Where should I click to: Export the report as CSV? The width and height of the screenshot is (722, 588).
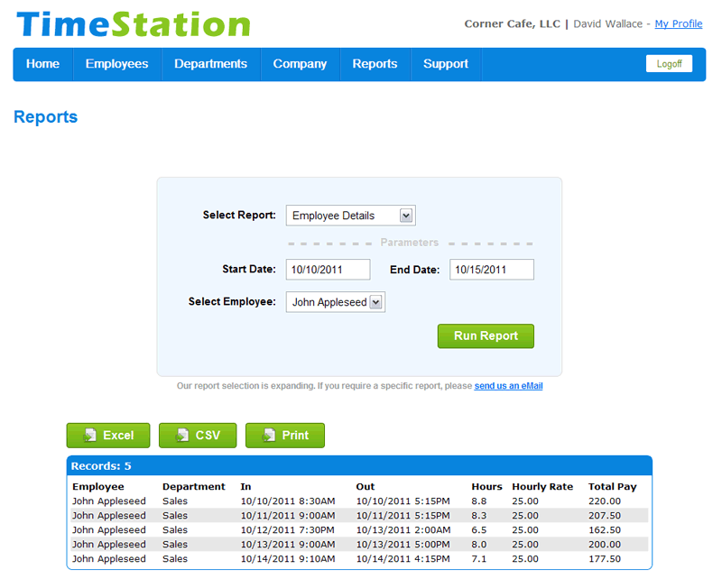[x=198, y=436]
